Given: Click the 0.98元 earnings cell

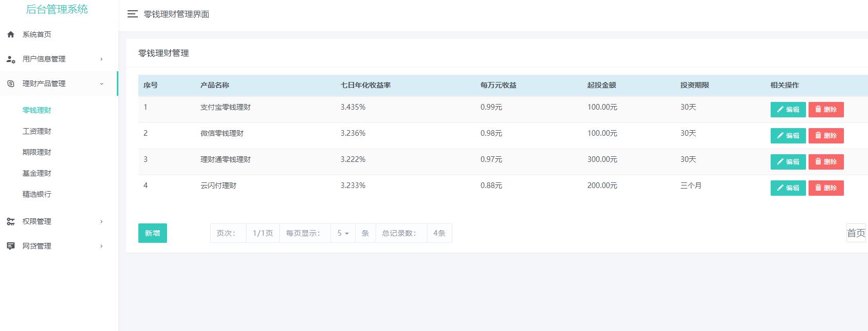Looking at the screenshot, I should (491, 133).
